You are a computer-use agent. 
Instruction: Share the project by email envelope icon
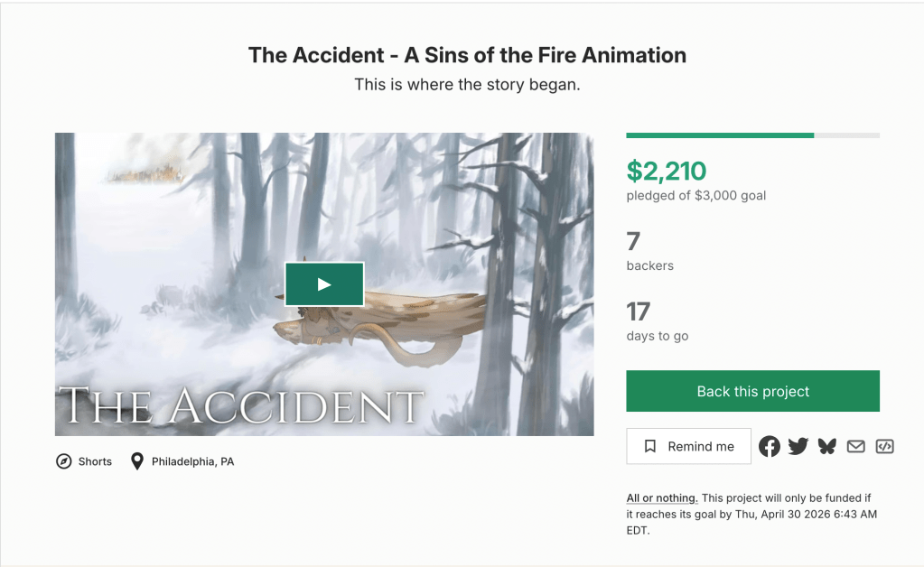click(x=855, y=446)
